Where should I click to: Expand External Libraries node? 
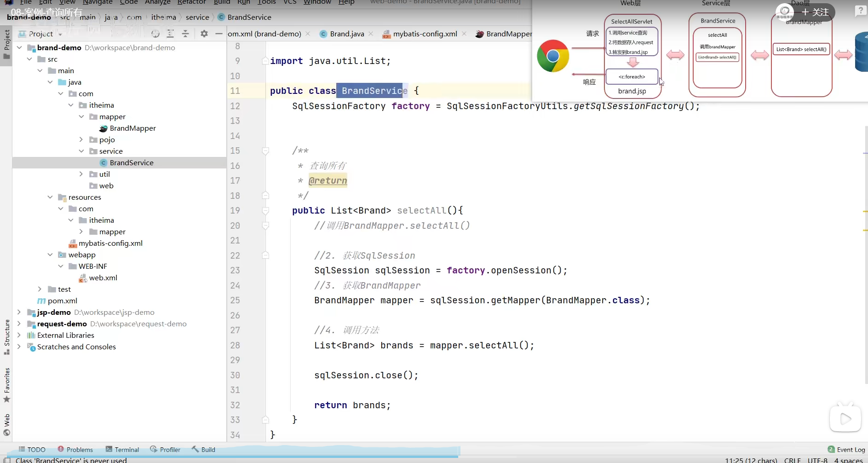point(19,335)
